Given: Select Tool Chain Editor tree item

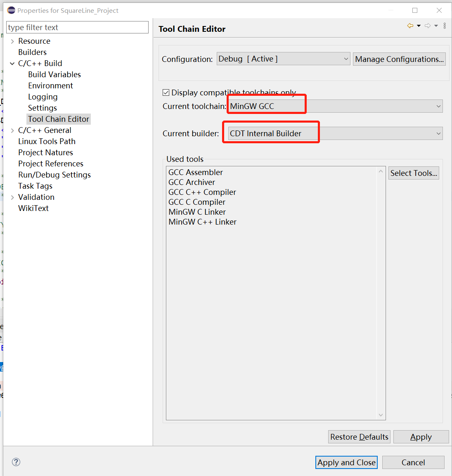Looking at the screenshot, I should [59, 119].
